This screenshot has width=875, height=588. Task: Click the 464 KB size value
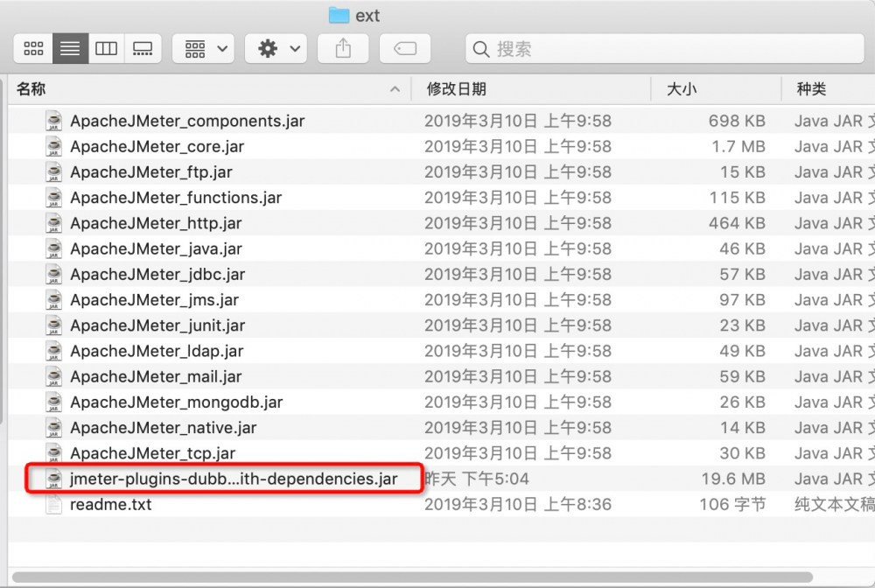[737, 224]
